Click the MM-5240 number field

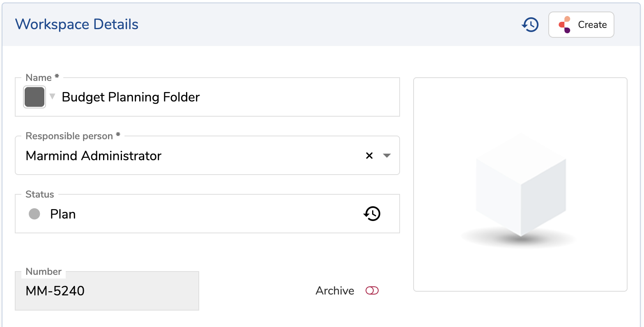point(107,291)
